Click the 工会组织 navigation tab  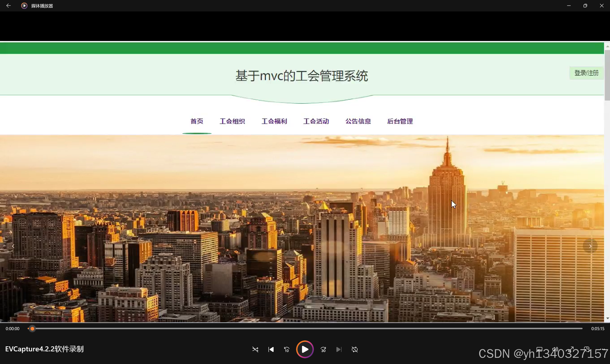pyautogui.click(x=232, y=121)
